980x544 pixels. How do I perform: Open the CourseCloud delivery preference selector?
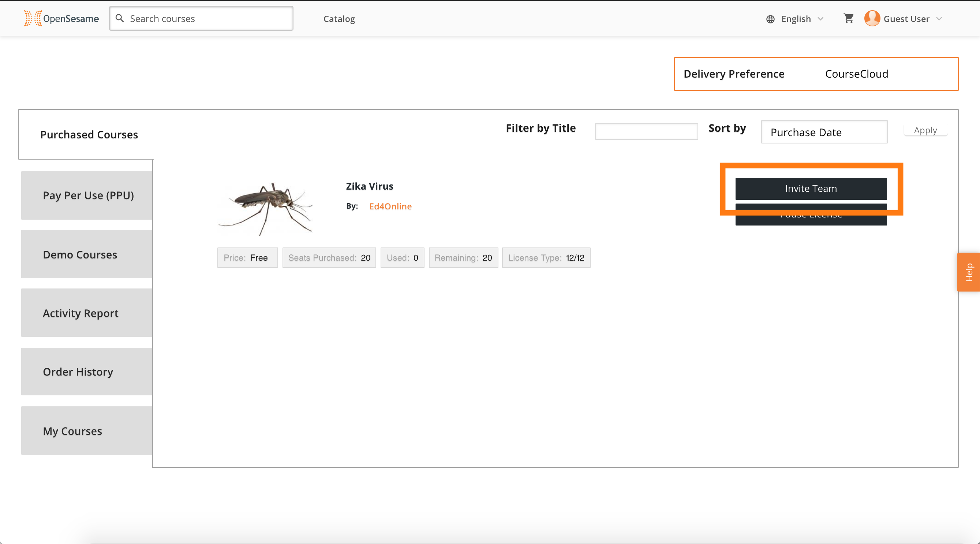pyautogui.click(x=856, y=74)
